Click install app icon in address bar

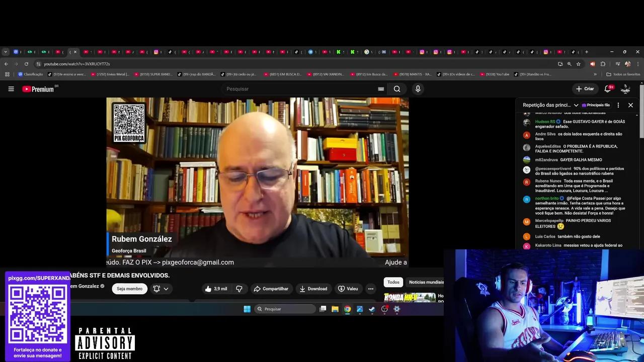(x=560, y=64)
